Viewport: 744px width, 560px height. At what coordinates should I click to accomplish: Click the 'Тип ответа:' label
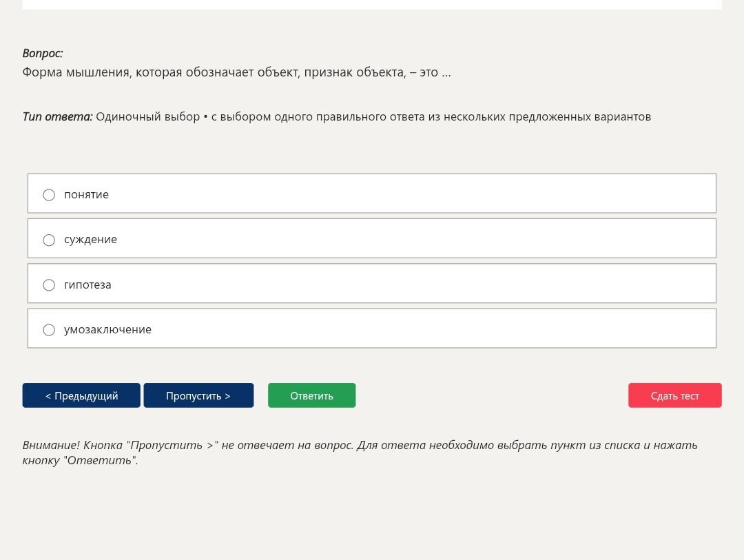[x=57, y=116]
